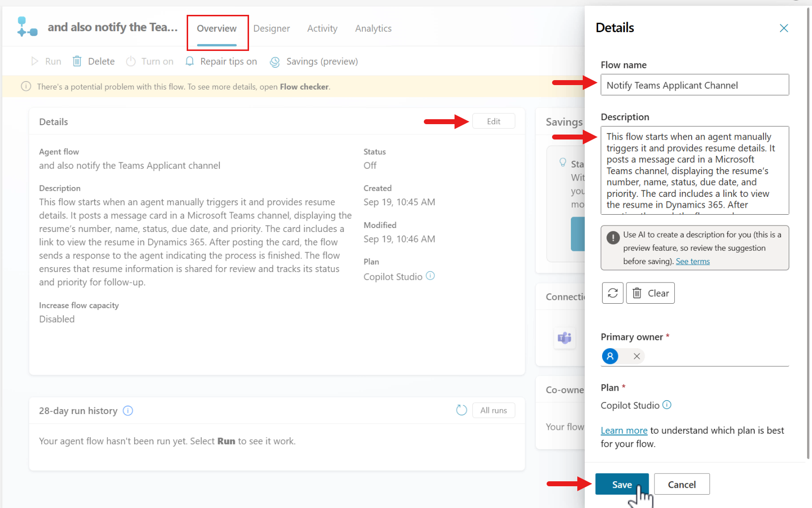Clear the description with the Clear button

click(x=650, y=293)
